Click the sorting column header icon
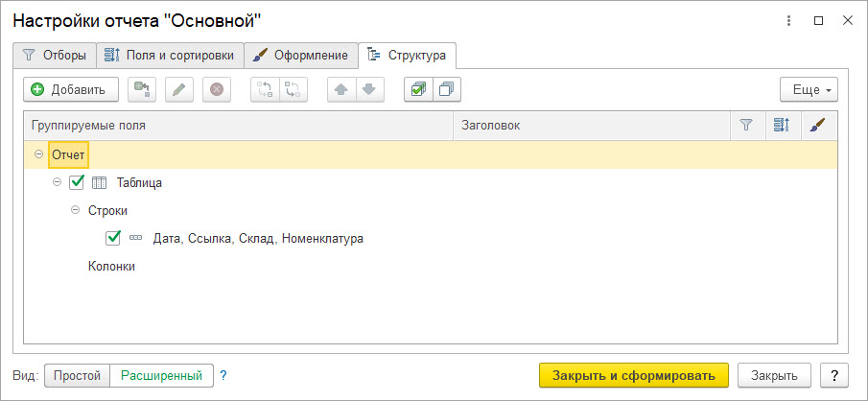Viewport: 868px width, 401px height. tap(781, 126)
